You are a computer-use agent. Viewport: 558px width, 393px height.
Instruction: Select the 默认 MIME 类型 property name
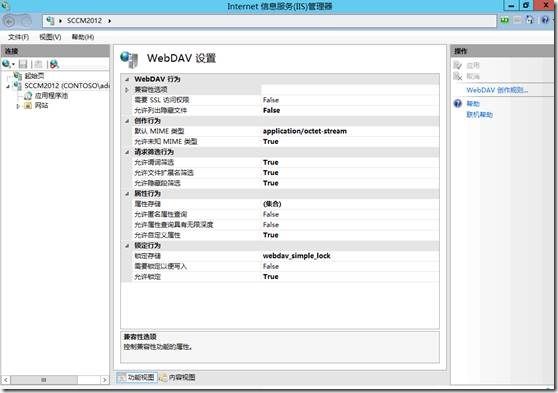coord(159,131)
